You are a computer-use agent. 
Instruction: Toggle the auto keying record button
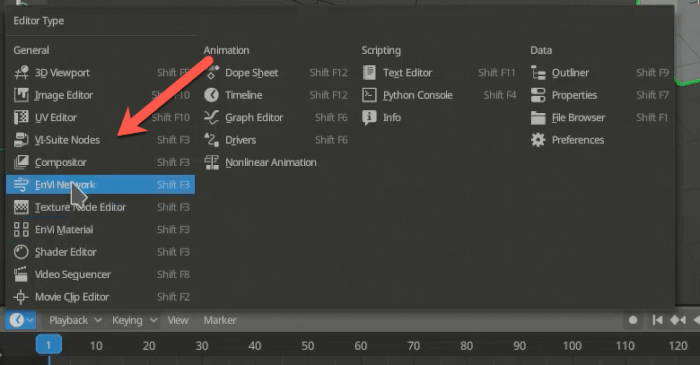coord(633,320)
